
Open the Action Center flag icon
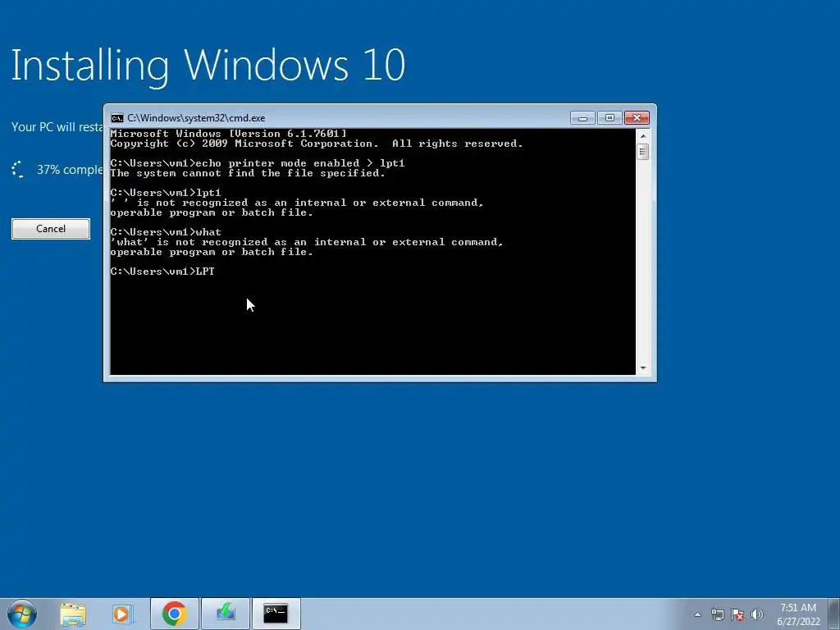click(737, 614)
